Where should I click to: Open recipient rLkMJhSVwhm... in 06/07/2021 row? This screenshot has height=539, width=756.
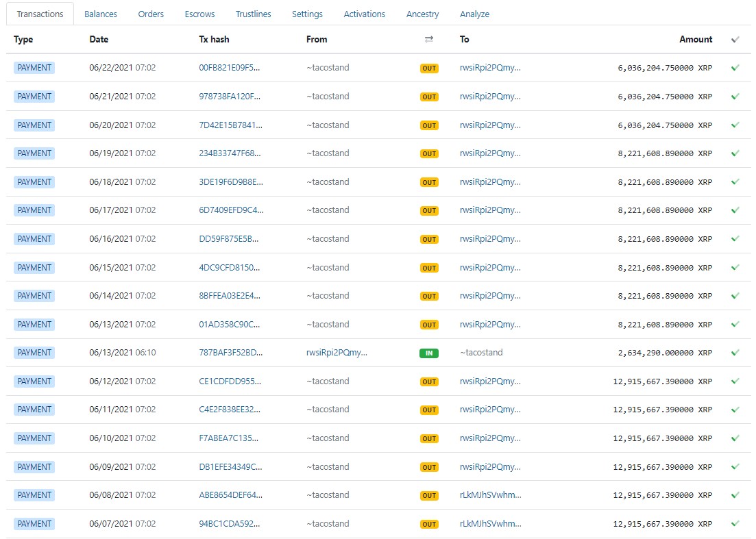(x=490, y=523)
